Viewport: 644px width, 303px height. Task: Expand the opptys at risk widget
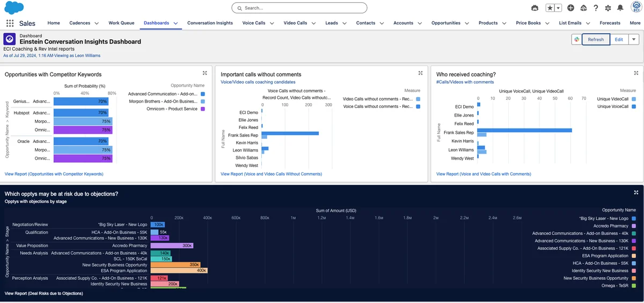click(x=636, y=192)
